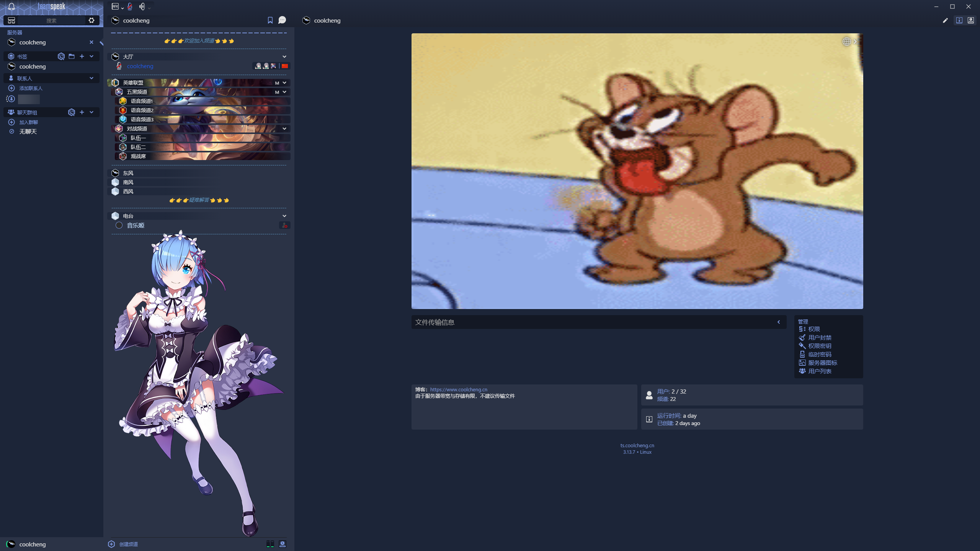The width and height of the screenshot is (980, 551).
Task: Open globe icon on server banner
Action: point(846,41)
